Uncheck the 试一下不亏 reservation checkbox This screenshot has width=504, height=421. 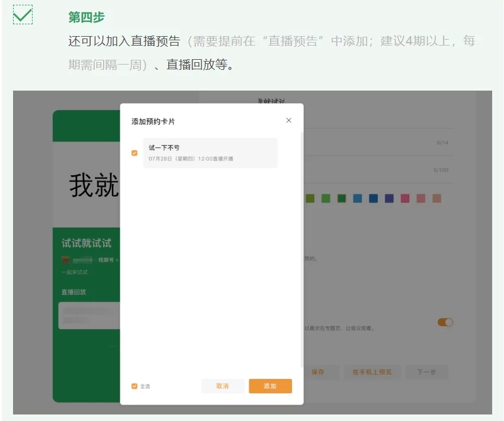click(x=134, y=153)
